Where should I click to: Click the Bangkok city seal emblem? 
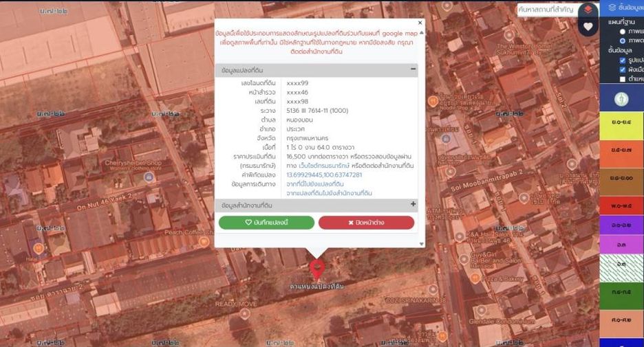(621, 99)
